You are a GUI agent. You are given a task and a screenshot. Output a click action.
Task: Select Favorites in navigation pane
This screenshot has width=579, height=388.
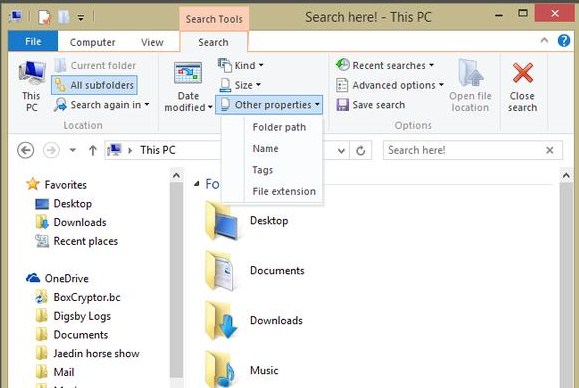(x=56, y=185)
